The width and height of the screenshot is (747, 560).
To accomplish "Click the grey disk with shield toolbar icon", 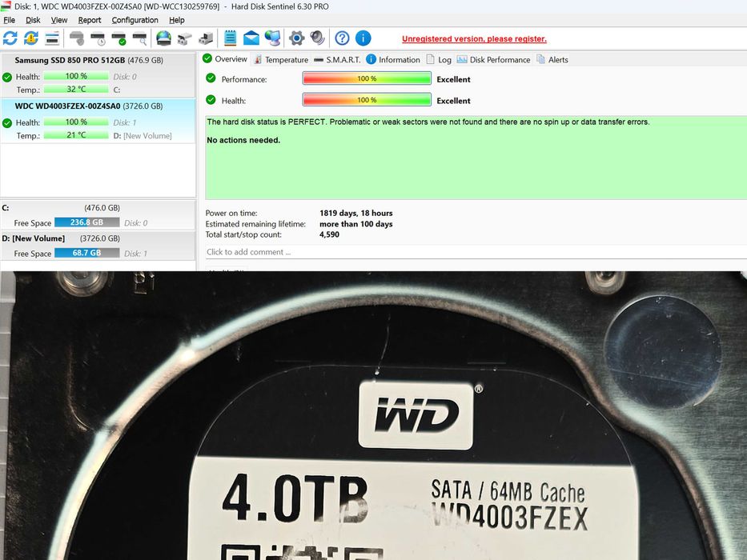I will (77, 38).
